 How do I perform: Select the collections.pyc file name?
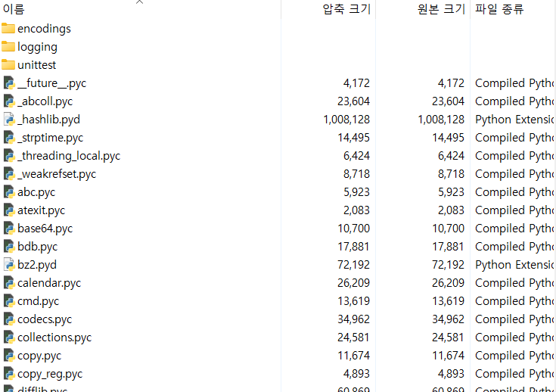54,338
